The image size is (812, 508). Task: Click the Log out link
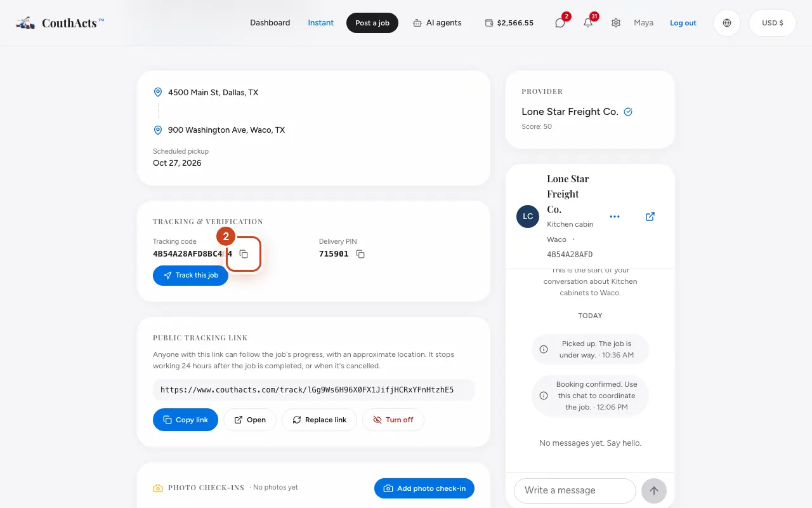(x=683, y=23)
